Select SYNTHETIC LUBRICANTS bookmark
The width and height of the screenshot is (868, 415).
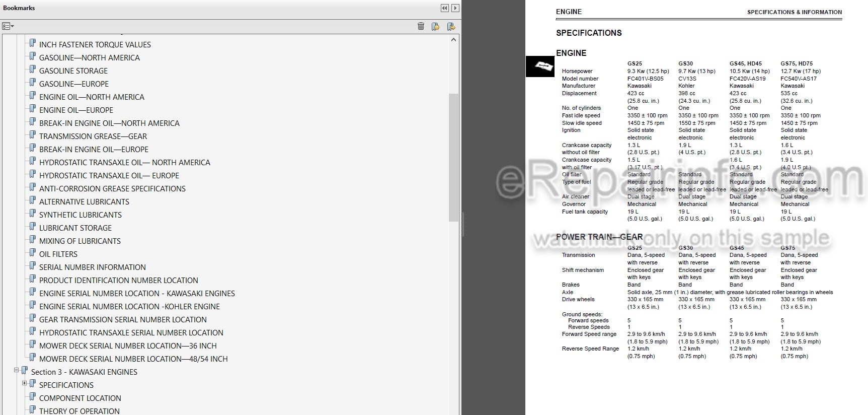click(x=81, y=215)
